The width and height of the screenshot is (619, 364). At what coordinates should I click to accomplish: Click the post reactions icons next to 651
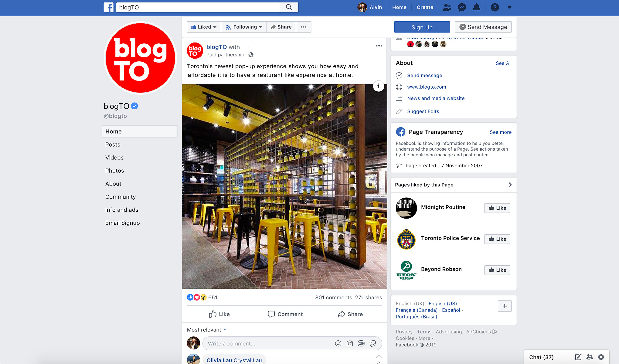pos(197,298)
